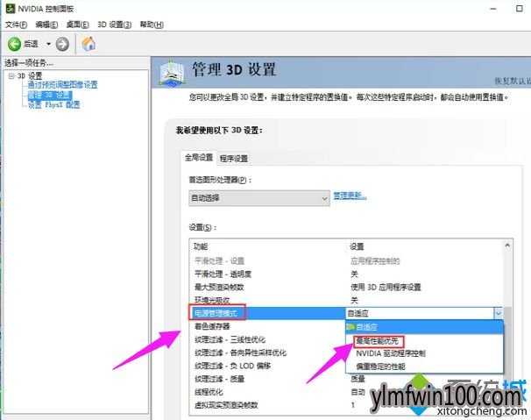The width and height of the screenshot is (531, 420).
Task: Choose 自适应 in the dropdown list
Action: (x=424, y=327)
